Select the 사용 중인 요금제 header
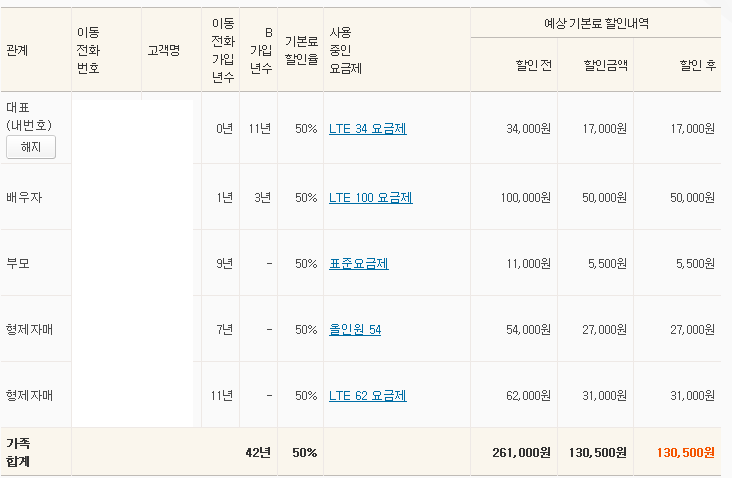Viewport: 732px width, 478px height. [345, 50]
